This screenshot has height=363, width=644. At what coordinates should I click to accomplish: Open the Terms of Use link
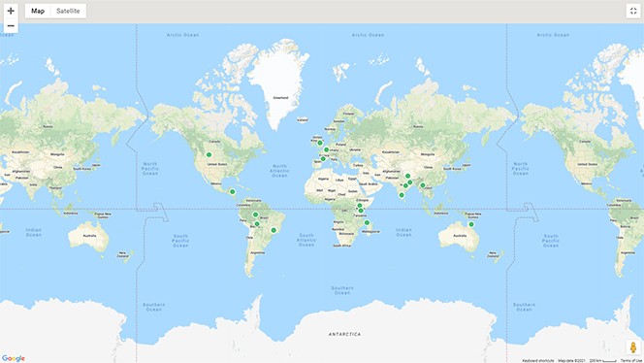631,360
